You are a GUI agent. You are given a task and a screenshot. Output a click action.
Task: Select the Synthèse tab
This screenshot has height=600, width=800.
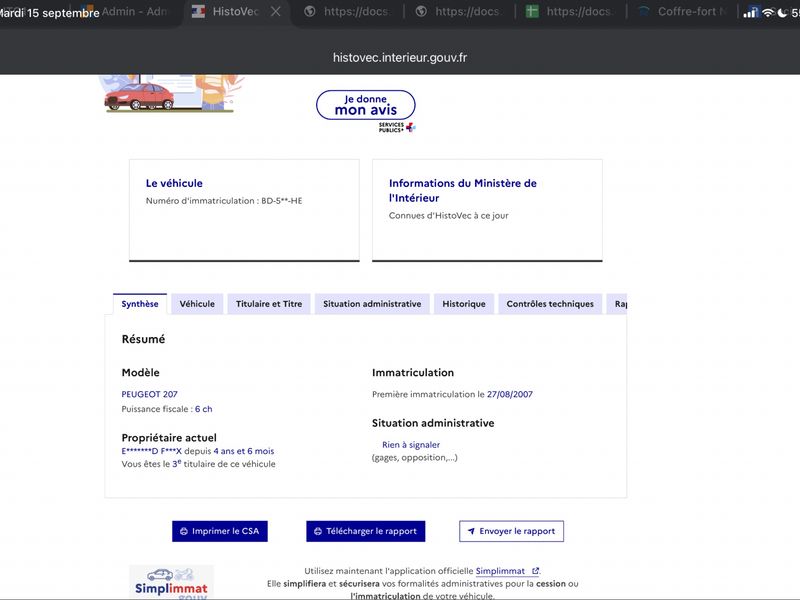(140, 304)
